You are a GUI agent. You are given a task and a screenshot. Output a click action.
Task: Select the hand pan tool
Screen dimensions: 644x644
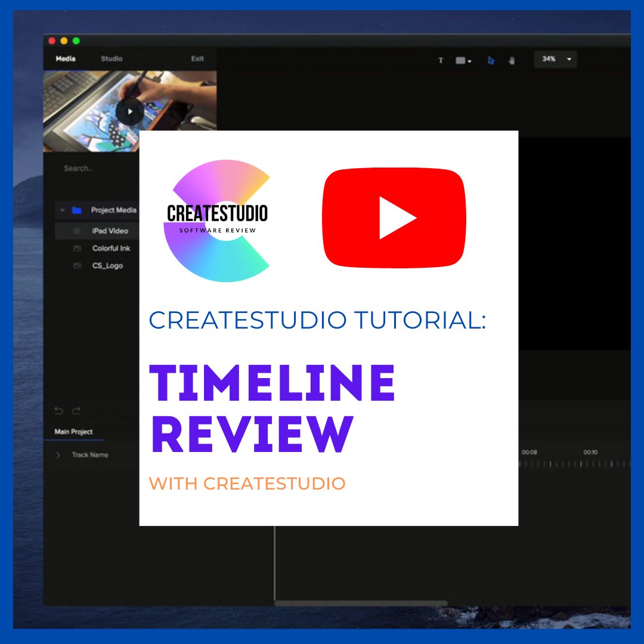pos(512,61)
